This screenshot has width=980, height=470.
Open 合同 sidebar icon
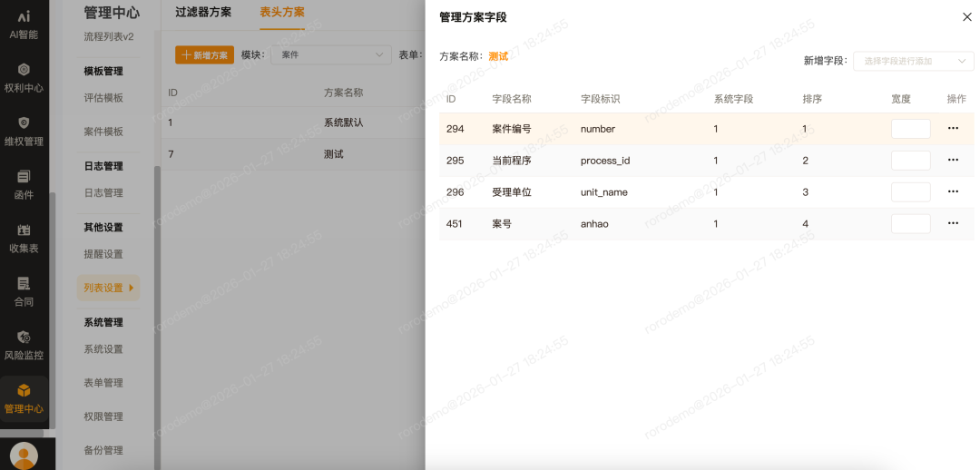pyautogui.click(x=24, y=292)
